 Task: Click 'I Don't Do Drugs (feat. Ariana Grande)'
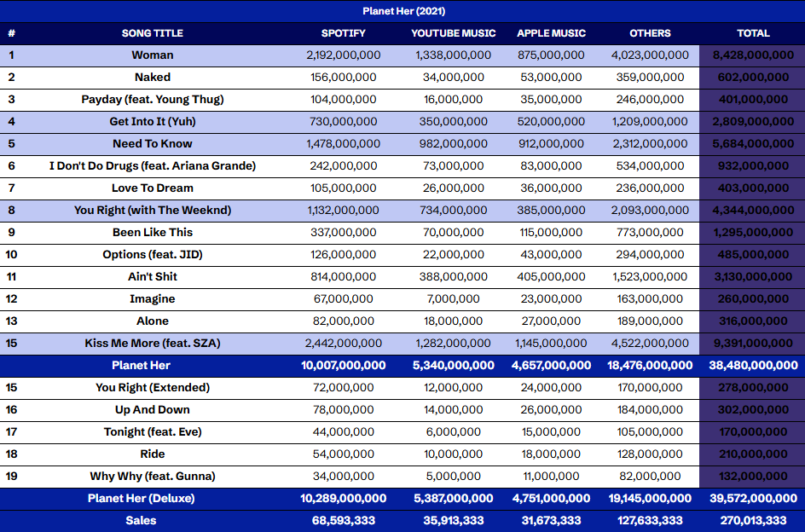153,166
